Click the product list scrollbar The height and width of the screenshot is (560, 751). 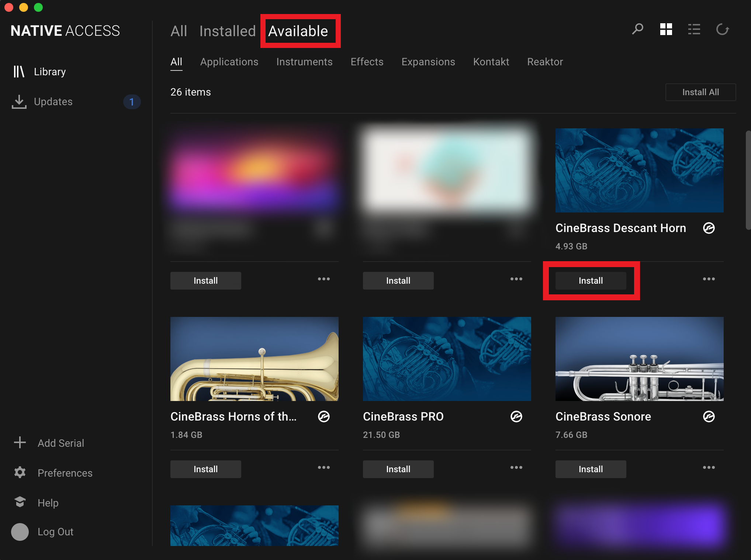click(x=748, y=180)
